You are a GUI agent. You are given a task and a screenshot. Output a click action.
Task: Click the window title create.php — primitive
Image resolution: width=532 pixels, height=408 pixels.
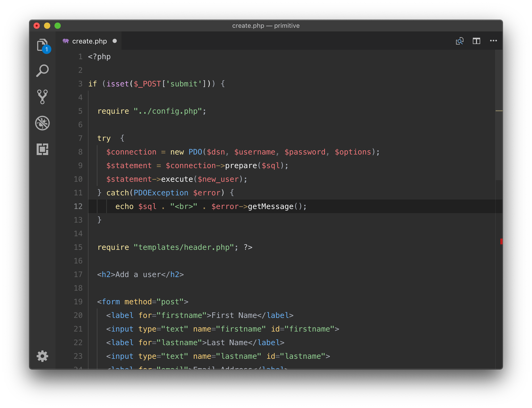coord(266,26)
